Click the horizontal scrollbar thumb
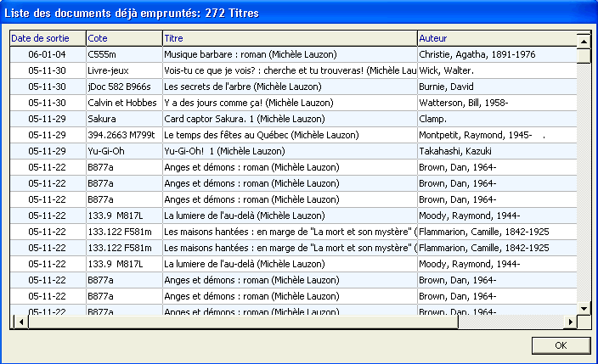The image size is (598, 364). 239,322
